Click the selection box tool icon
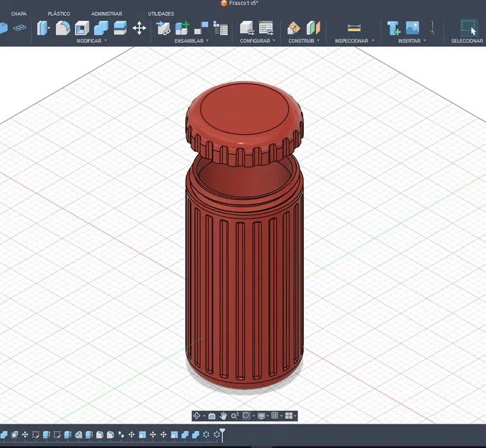This screenshot has height=448, width=486. (x=468, y=28)
